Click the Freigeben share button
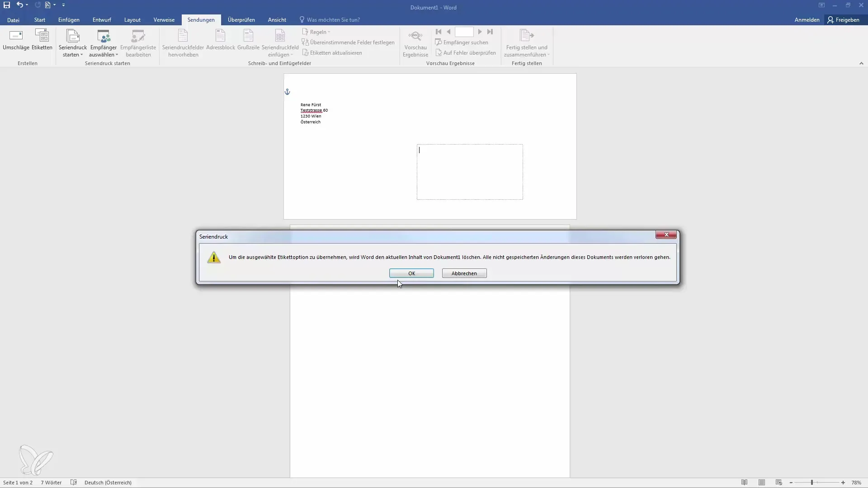Image resolution: width=868 pixels, height=488 pixels. pos(843,20)
